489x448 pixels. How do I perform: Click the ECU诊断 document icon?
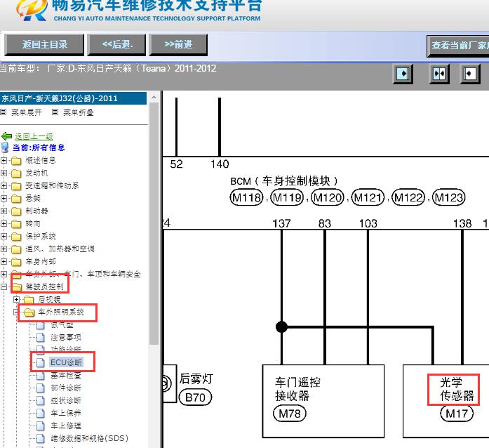point(41,362)
